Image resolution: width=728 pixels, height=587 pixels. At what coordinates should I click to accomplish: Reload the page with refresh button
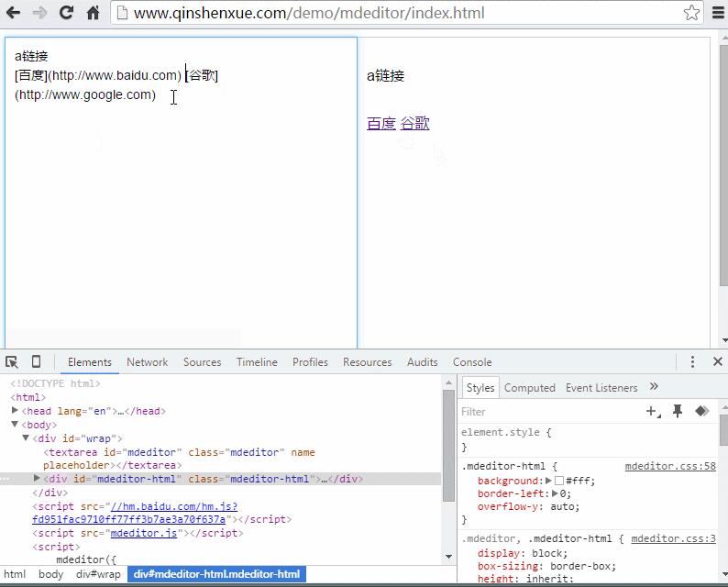pos(66,13)
